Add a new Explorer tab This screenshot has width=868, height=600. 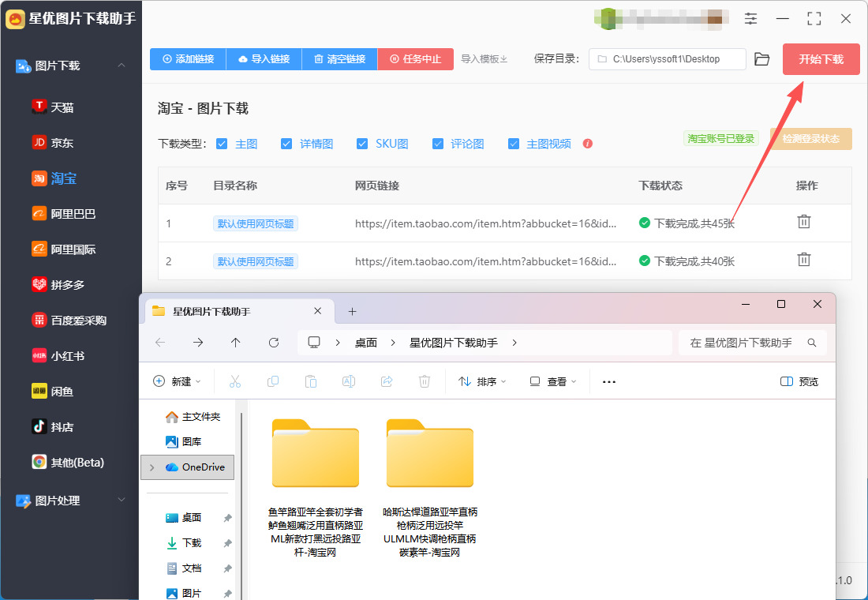(352, 311)
